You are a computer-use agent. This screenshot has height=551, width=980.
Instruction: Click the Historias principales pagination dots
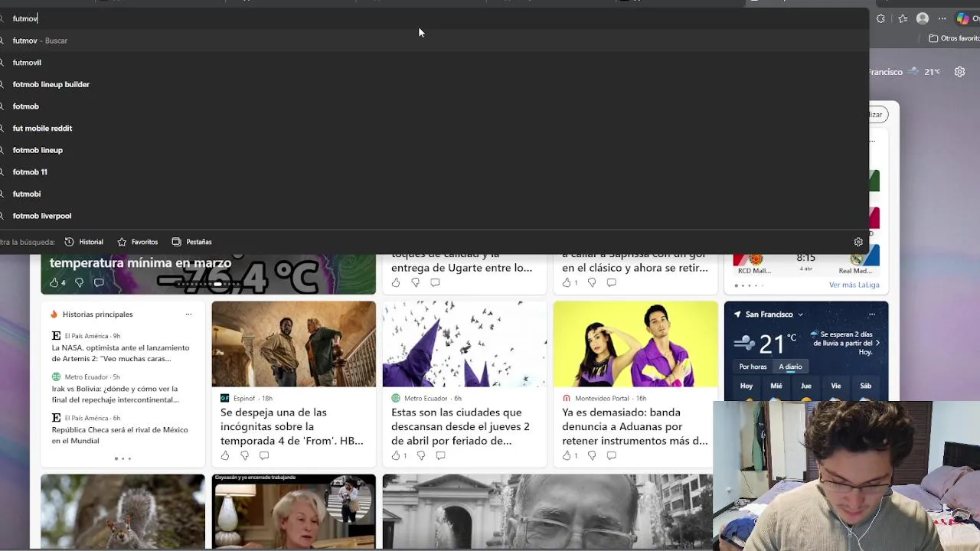coord(122,458)
